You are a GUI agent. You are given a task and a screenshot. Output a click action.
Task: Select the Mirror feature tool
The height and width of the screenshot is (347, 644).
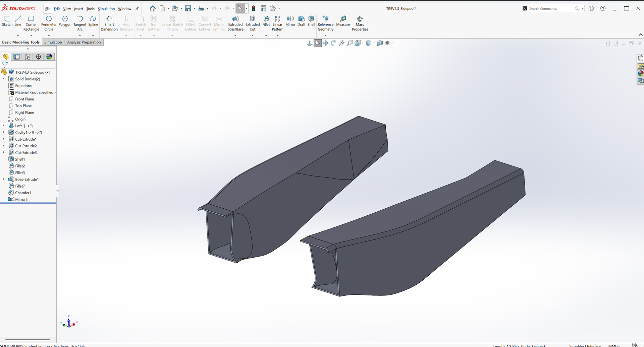pyautogui.click(x=290, y=21)
